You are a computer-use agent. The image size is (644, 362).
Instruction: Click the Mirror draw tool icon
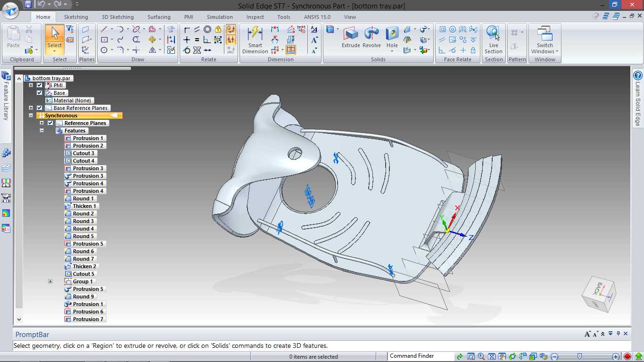point(152,50)
